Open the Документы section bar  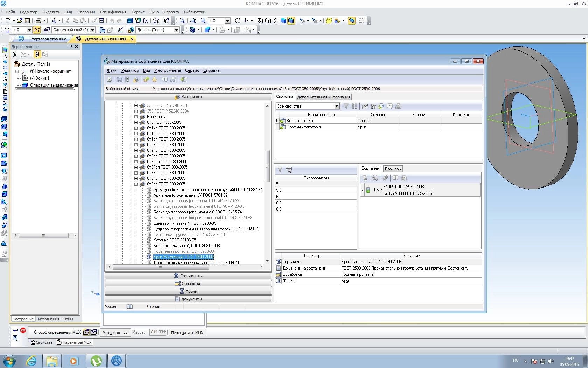tap(188, 299)
